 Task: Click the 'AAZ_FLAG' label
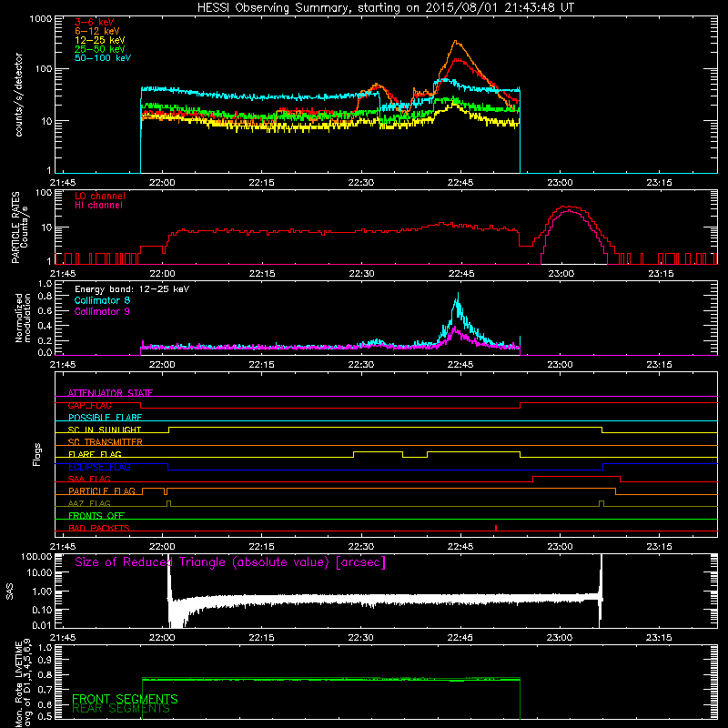tap(89, 503)
